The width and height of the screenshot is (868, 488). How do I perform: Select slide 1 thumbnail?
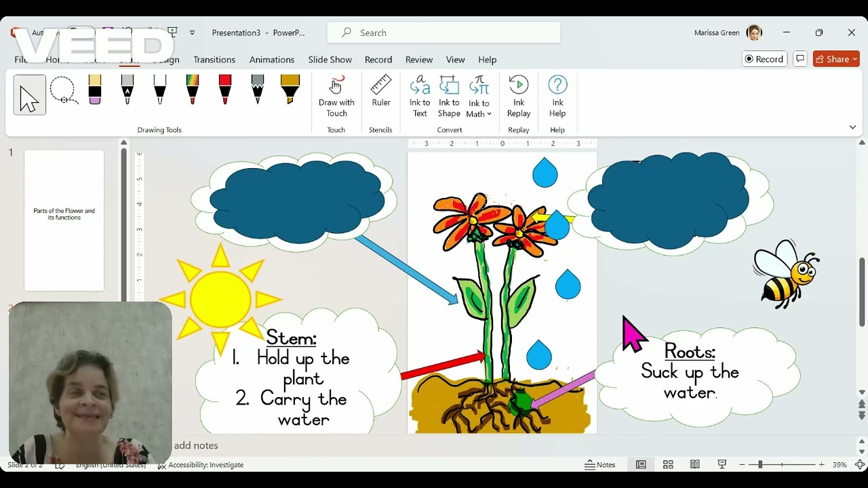pos(64,220)
